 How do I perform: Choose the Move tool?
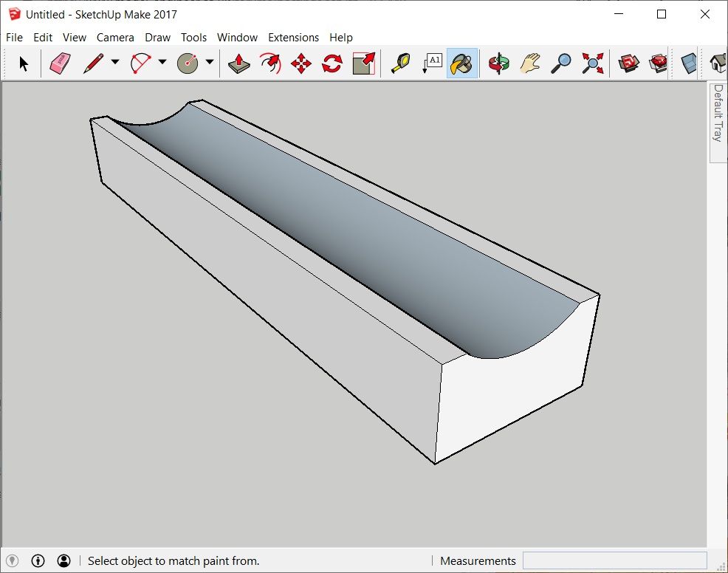click(x=301, y=64)
